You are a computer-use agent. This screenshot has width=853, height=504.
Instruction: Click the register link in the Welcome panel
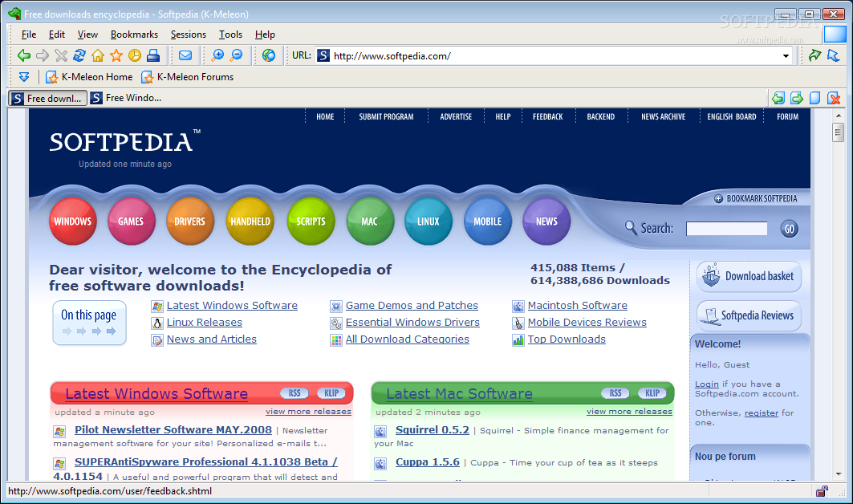point(761,413)
